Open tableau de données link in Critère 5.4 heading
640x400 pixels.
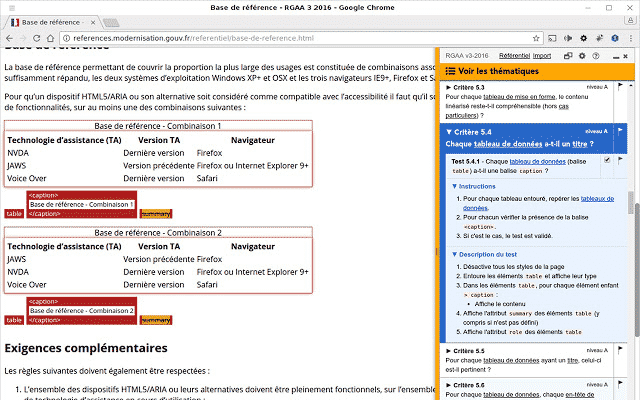(x=508, y=144)
